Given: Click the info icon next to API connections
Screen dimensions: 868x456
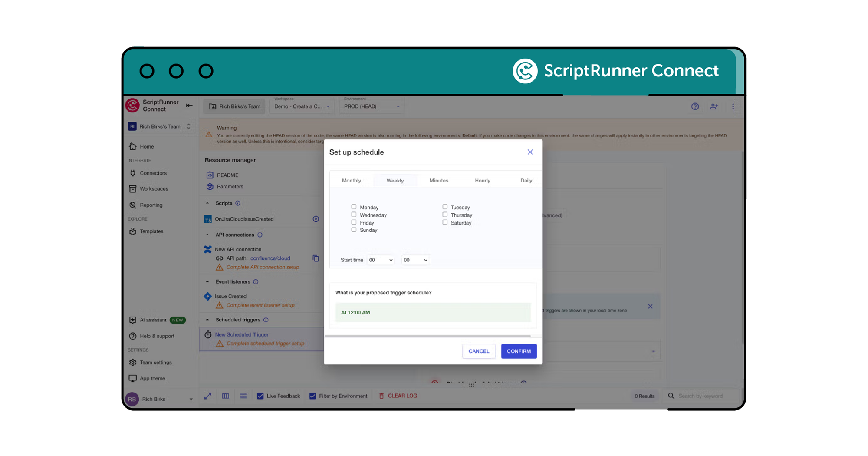Looking at the screenshot, I should (260, 235).
